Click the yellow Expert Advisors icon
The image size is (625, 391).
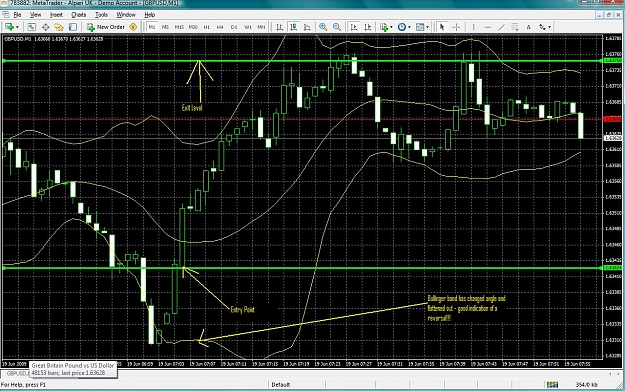(133, 27)
